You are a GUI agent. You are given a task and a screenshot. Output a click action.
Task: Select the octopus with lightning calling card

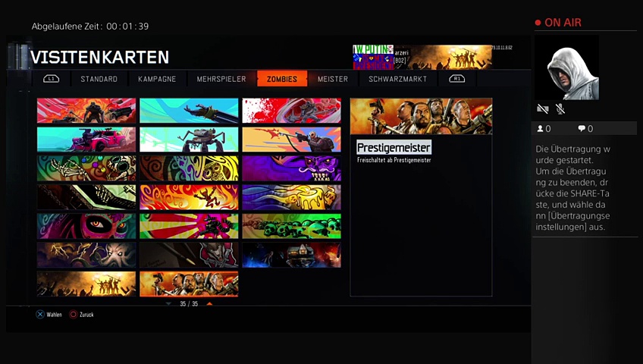point(86,255)
